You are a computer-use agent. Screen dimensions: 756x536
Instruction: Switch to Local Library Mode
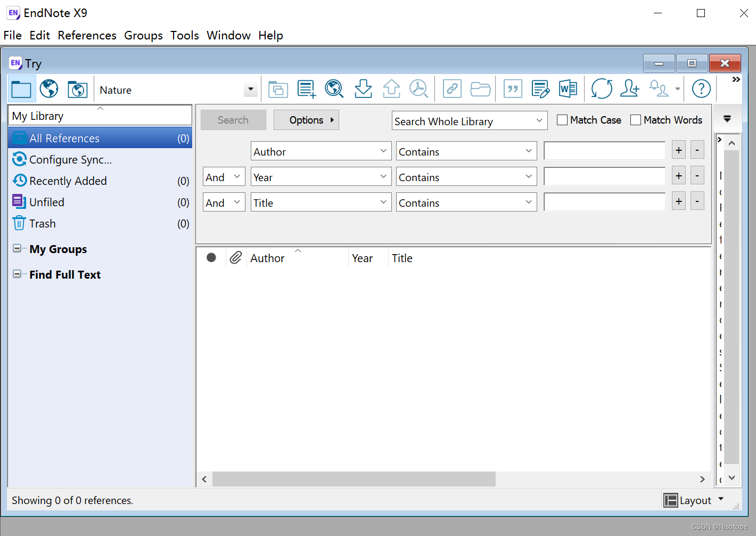[x=21, y=88]
